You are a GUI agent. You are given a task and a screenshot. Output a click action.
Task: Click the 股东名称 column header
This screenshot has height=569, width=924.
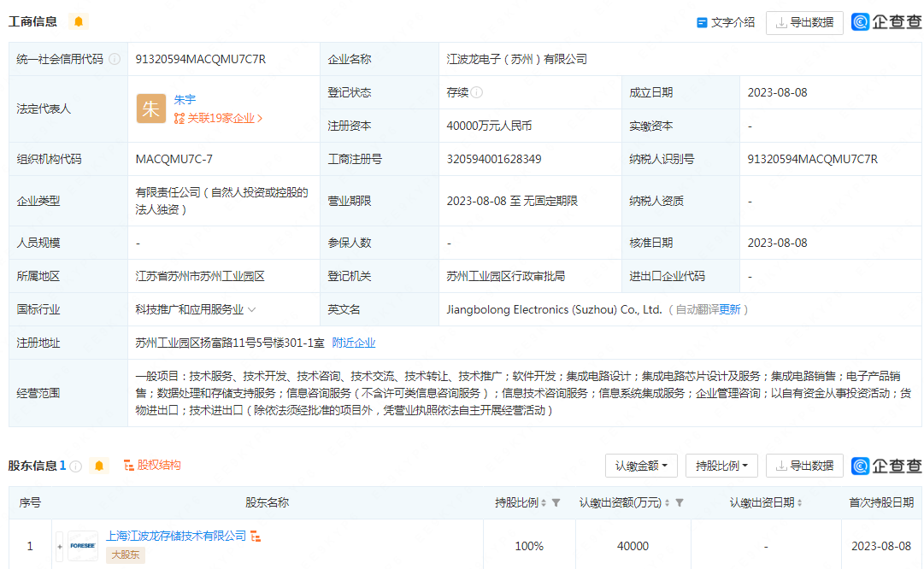tap(267, 502)
